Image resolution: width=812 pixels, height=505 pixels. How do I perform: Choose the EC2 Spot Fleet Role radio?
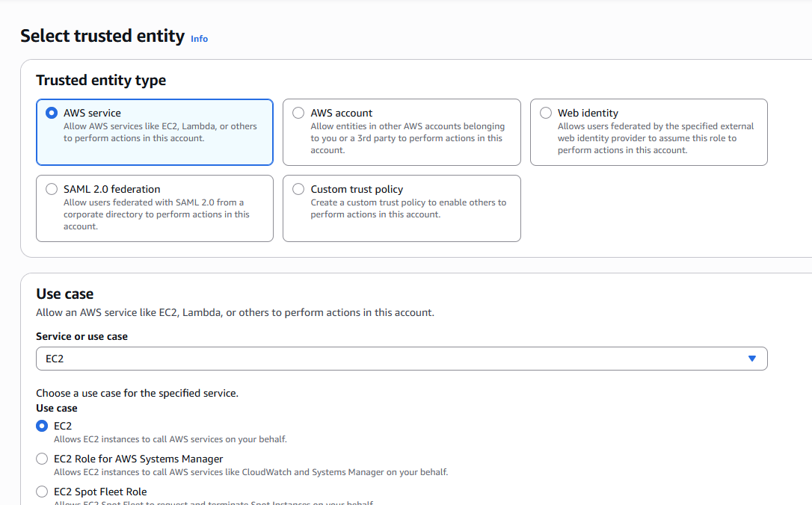pyautogui.click(x=42, y=492)
